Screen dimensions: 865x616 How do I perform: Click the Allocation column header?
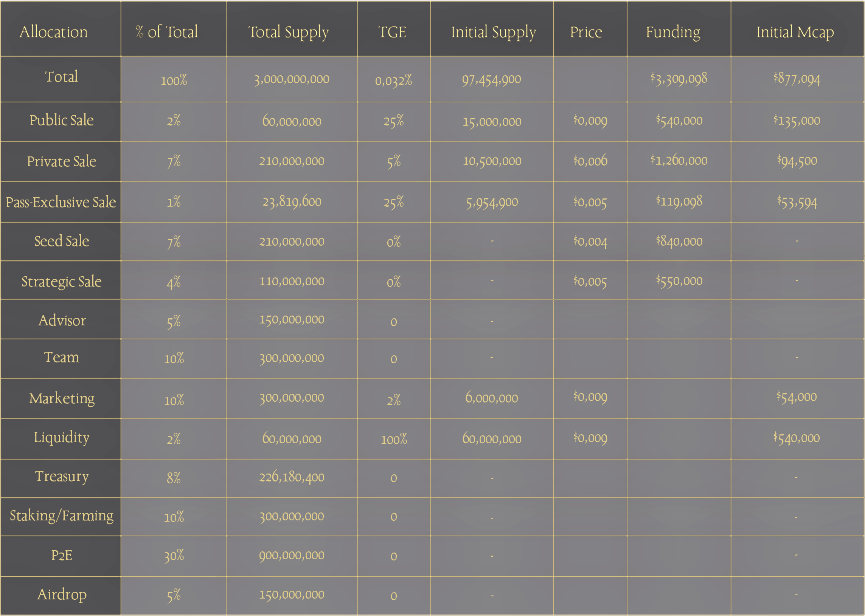(53, 32)
